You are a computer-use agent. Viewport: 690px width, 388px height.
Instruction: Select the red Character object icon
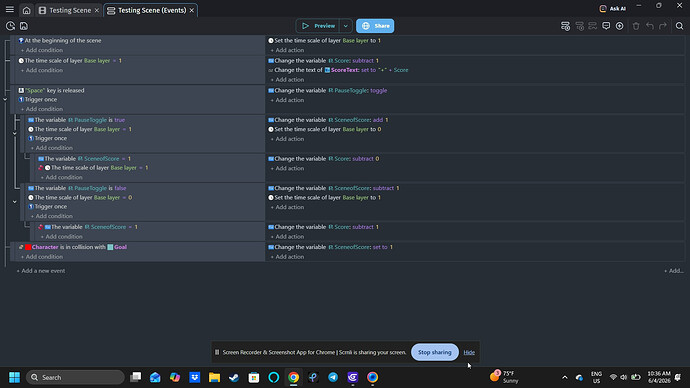tap(28, 247)
